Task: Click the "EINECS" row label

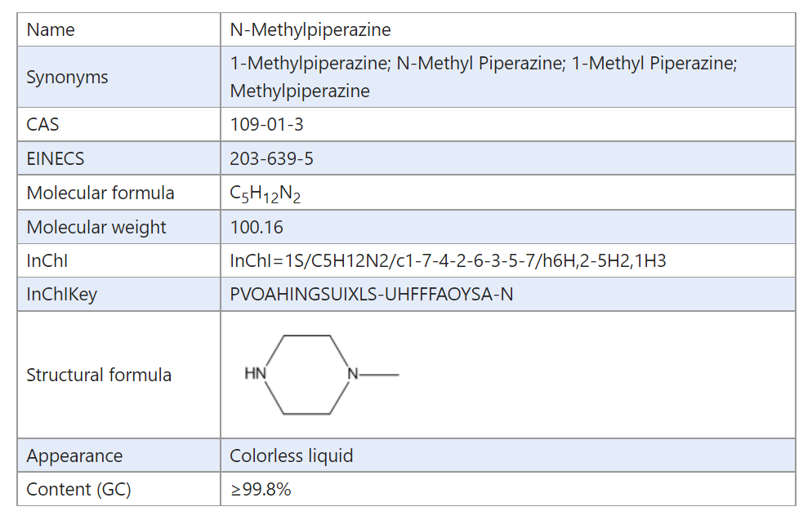Action: point(56,159)
